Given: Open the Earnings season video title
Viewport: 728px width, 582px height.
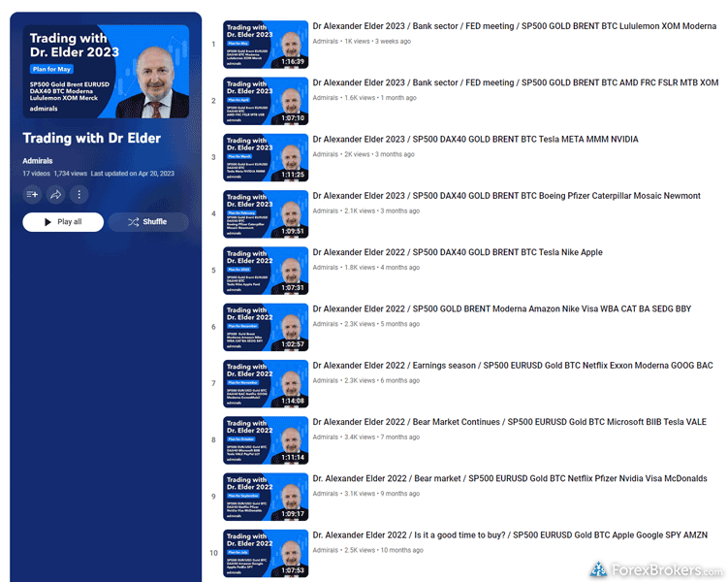Looking at the screenshot, I should [x=513, y=366].
